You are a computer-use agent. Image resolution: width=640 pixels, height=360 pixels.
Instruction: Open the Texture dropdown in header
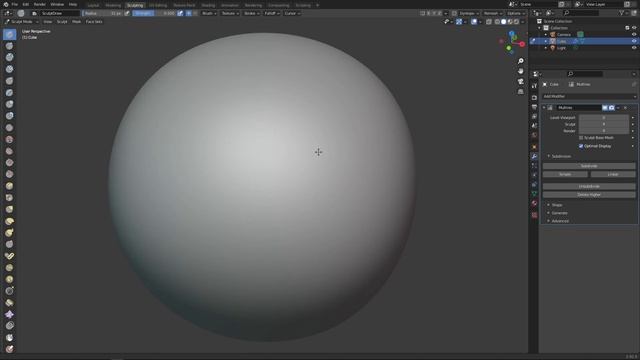[x=229, y=13]
